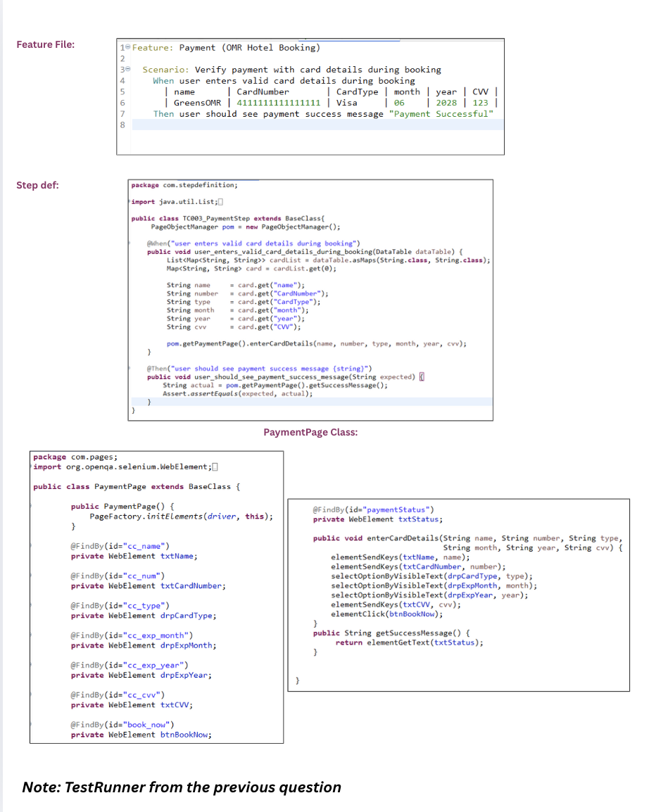656x812 pixels.
Task: Click the @FindBy cc_name annotation
Action: (x=120, y=546)
